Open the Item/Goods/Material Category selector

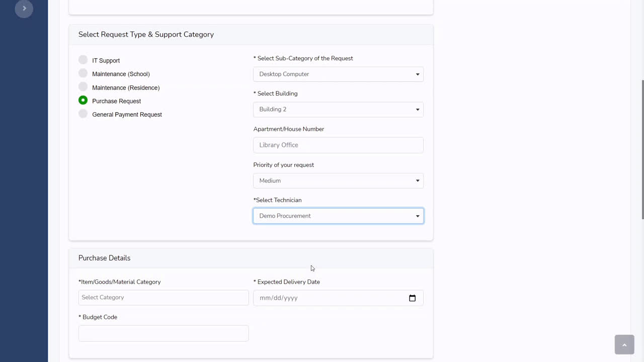coord(163,297)
